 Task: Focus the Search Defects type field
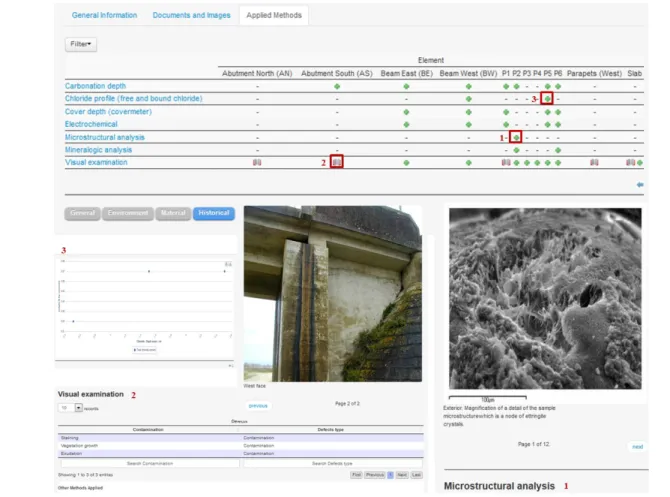click(x=332, y=463)
